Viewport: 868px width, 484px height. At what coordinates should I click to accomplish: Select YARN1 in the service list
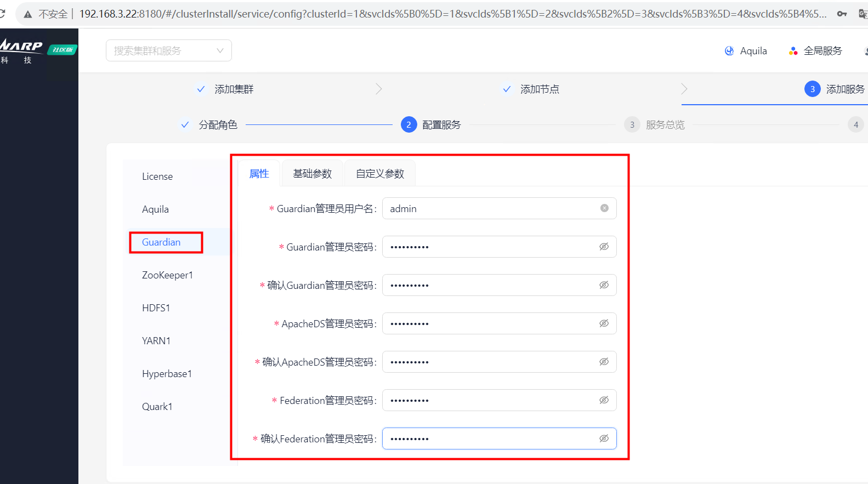(156, 341)
